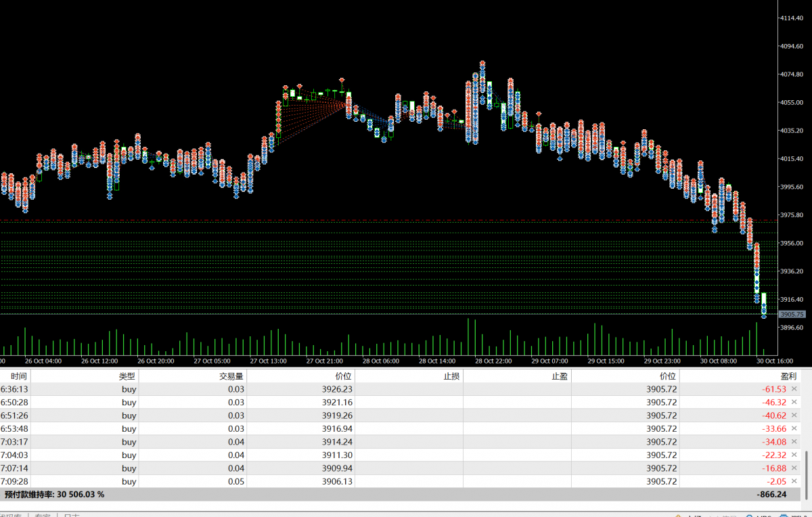Close the position opened at 3916.94
The width and height of the screenshot is (812, 517).
[x=794, y=428]
